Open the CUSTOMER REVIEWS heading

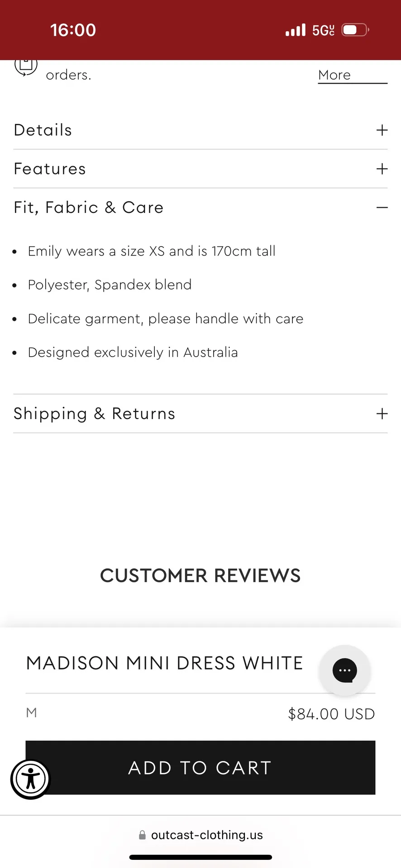coord(200,576)
